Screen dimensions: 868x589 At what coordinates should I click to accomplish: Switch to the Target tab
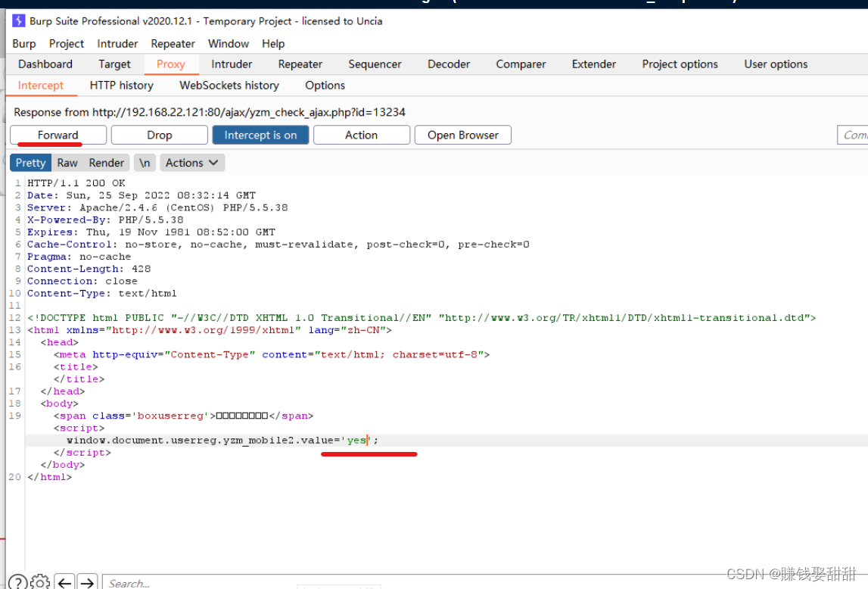pos(114,64)
